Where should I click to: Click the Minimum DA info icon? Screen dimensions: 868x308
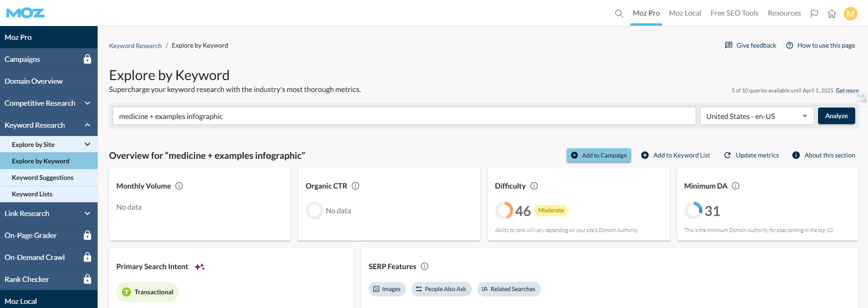tap(736, 186)
